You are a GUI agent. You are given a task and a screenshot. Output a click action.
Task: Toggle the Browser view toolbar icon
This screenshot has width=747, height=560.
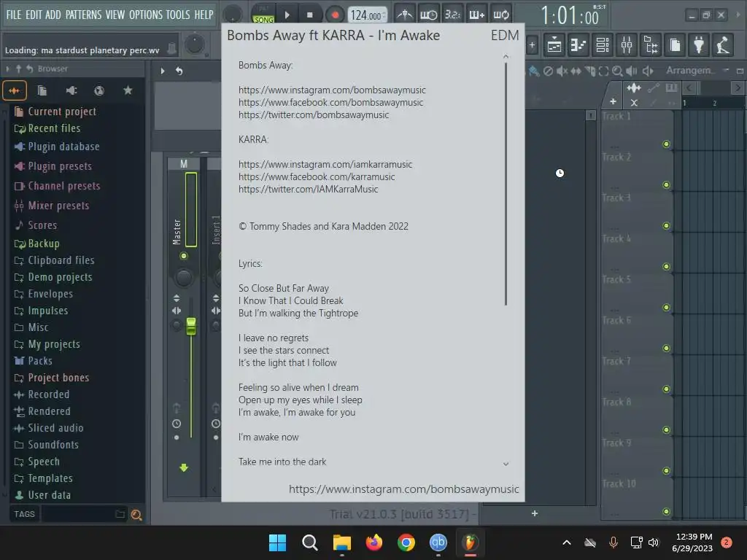tap(651, 45)
